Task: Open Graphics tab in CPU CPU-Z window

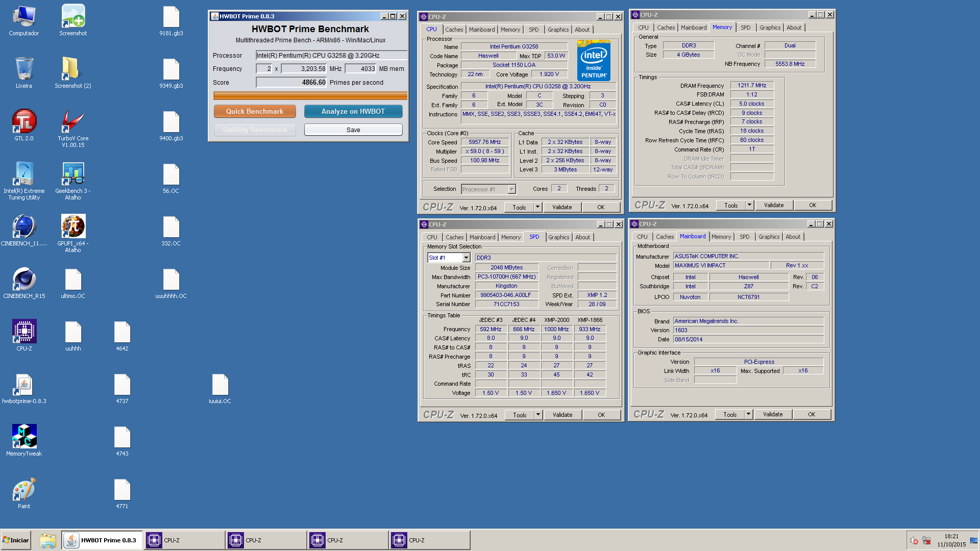Action: (558, 30)
